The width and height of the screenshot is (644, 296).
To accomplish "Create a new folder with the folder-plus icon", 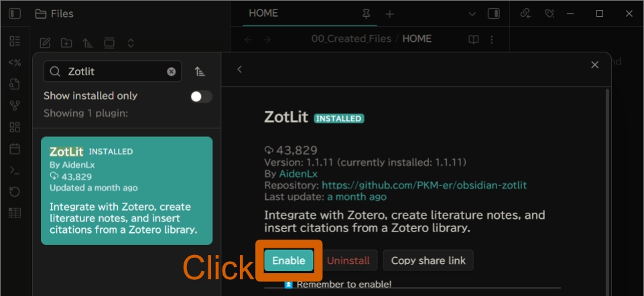I will coord(66,43).
